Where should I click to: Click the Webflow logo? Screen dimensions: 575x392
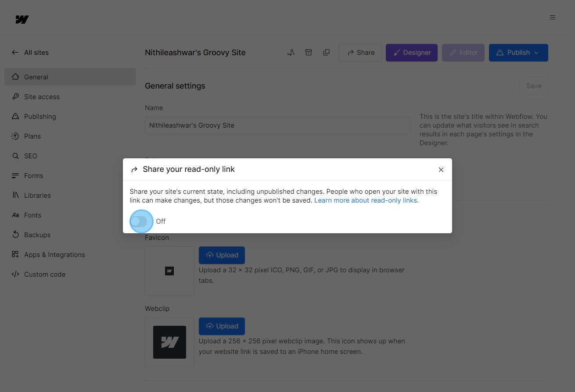click(22, 20)
